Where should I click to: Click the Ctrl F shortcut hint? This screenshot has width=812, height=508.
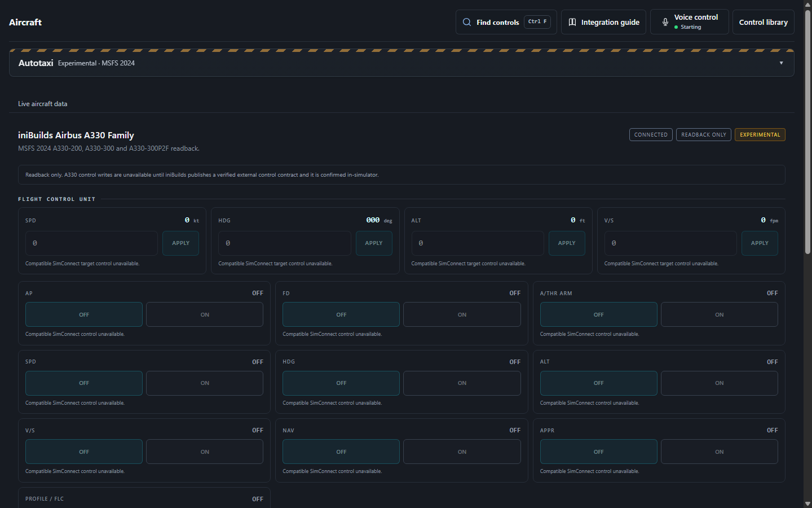(x=537, y=22)
